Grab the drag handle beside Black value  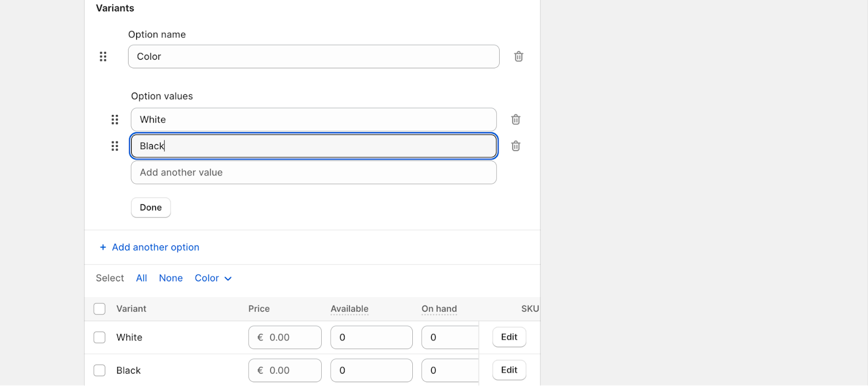(114, 146)
